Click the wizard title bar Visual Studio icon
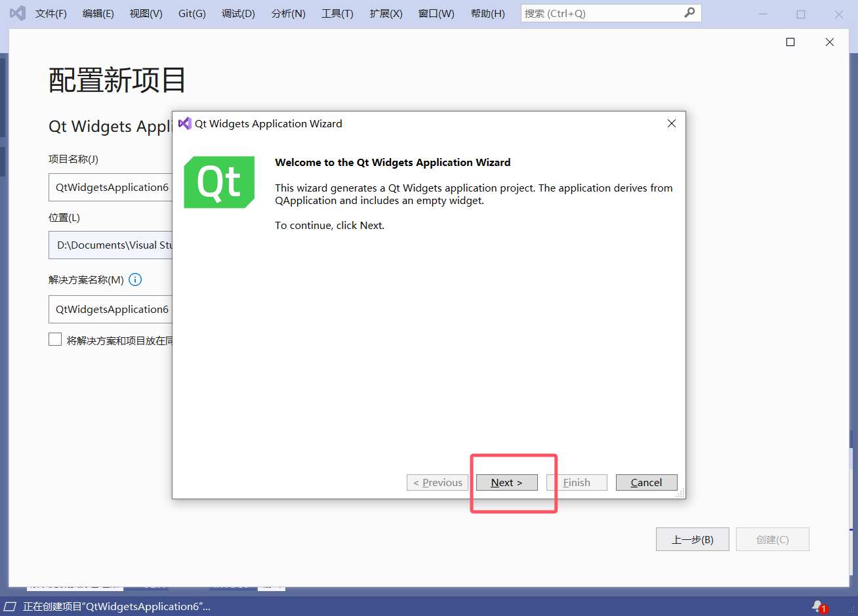Screen dimensions: 858x616 184,123
